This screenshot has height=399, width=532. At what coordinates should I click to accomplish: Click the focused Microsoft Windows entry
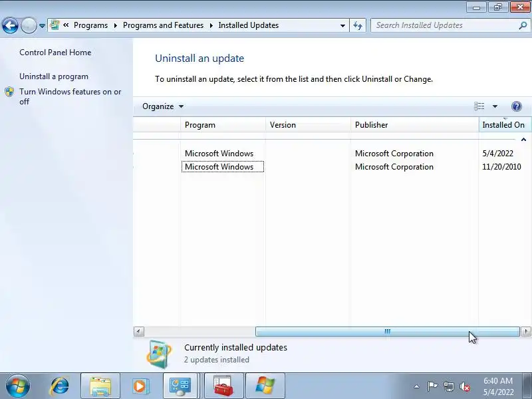coord(223,167)
